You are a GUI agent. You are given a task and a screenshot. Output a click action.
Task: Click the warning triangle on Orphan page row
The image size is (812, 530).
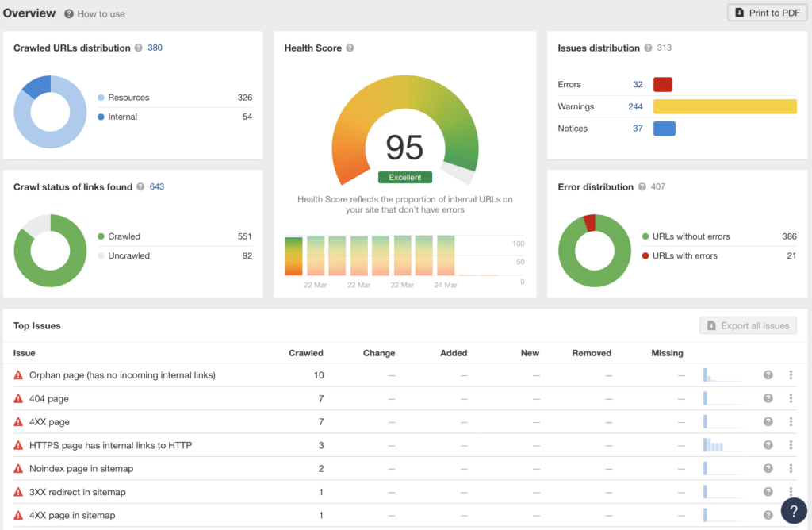click(18, 374)
